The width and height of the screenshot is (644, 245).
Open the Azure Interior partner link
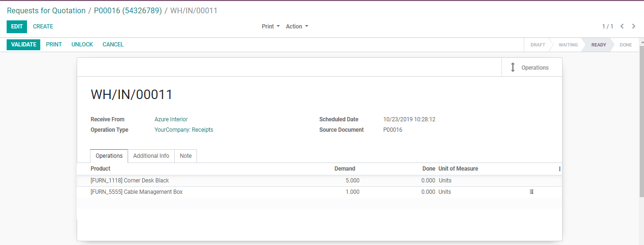(171, 119)
